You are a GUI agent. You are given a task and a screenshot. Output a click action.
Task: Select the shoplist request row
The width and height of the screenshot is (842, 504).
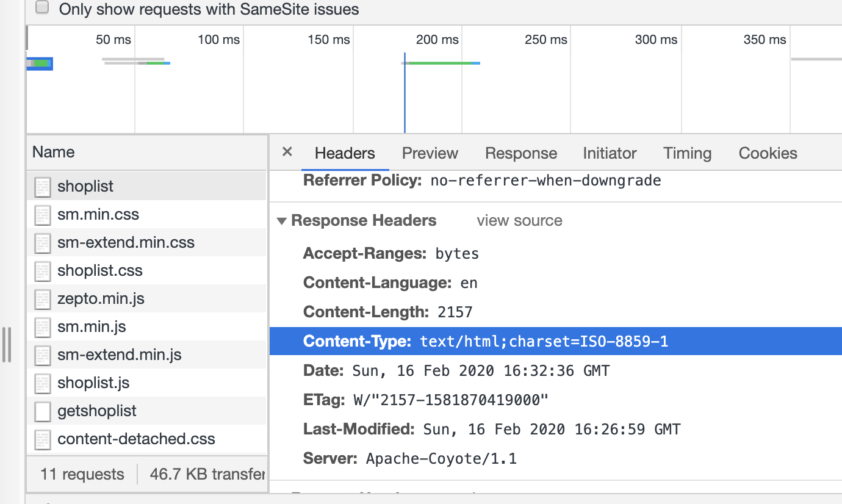pyautogui.click(x=146, y=186)
